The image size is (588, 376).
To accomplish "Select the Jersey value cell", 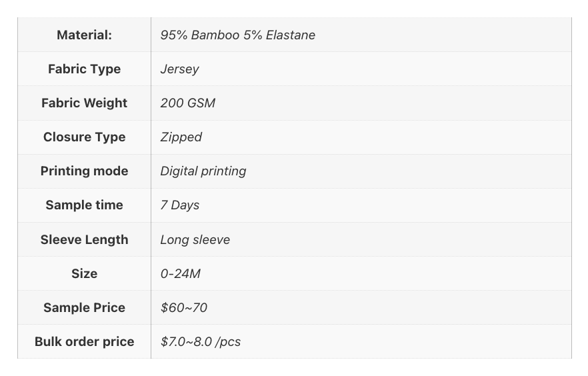I will coord(361,69).
